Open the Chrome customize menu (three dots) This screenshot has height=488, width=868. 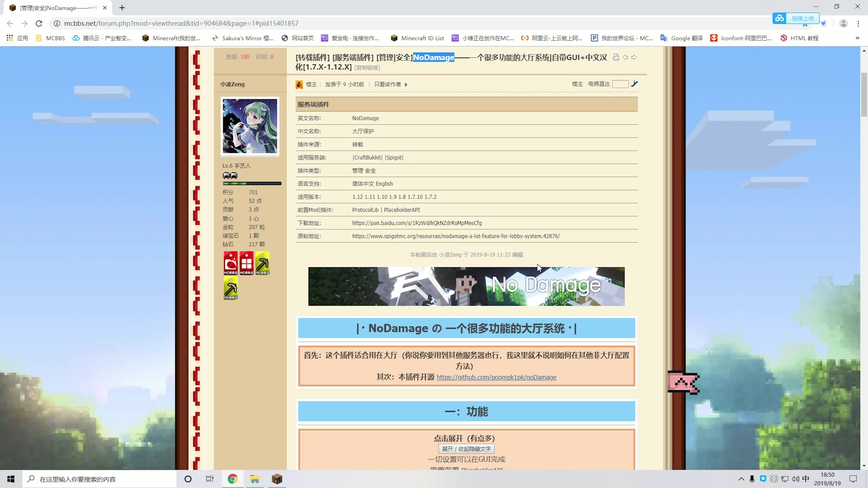click(858, 23)
